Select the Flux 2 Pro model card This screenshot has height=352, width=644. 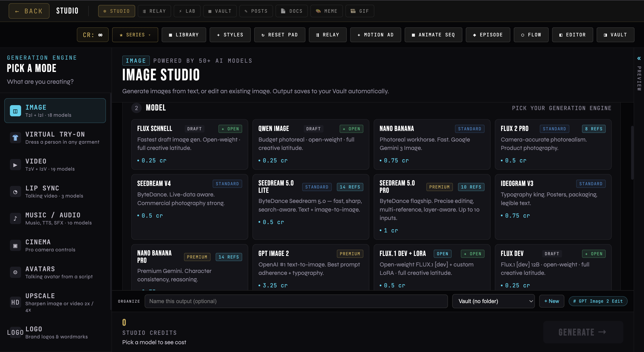click(553, 145)
